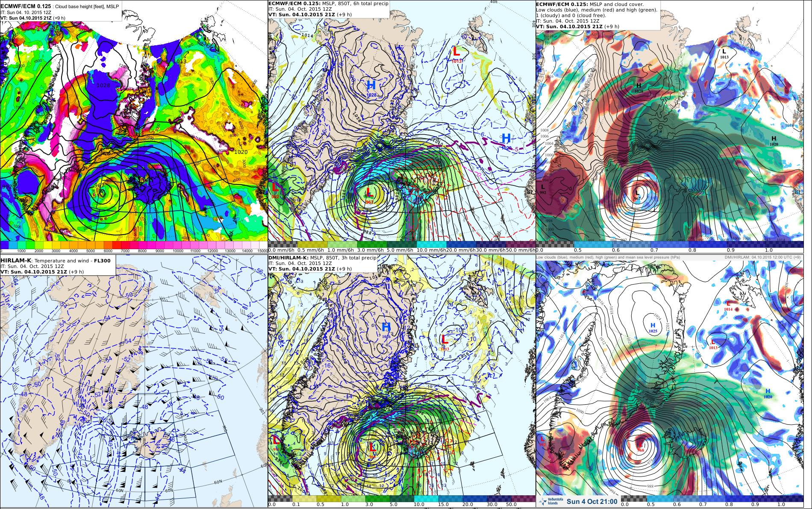Click the red L 1013 marker in the top-middle ECMWF precip map
Screen dimensions: 812x509
click(456, 54)
